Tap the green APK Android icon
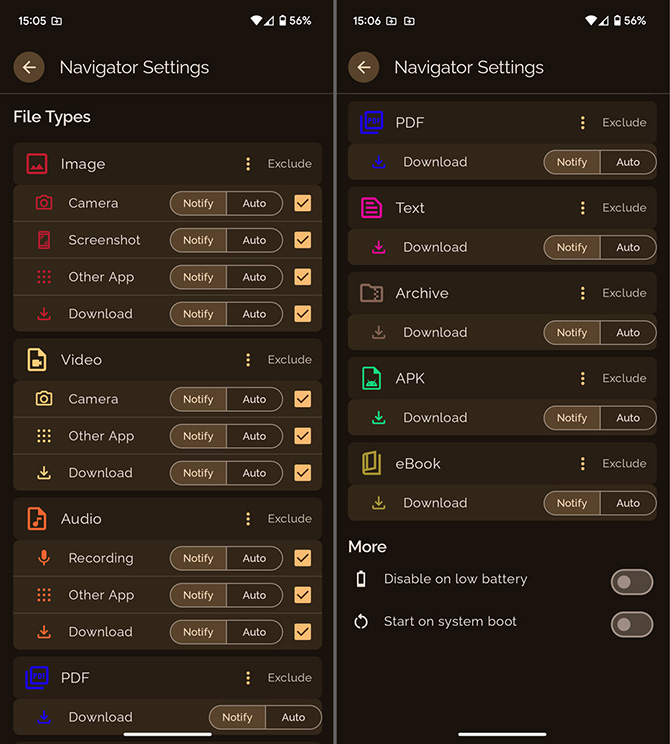 [x=372, y=378]
